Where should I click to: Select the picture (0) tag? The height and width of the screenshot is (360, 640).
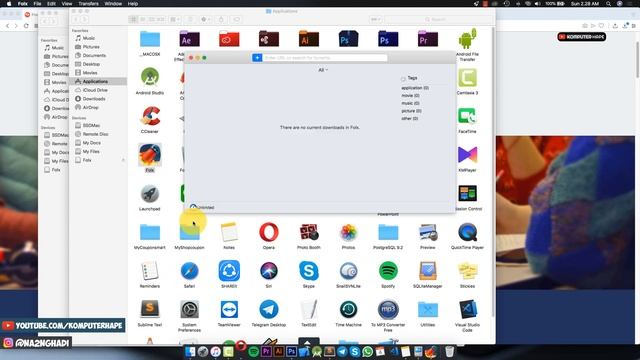tap(411, 111)
